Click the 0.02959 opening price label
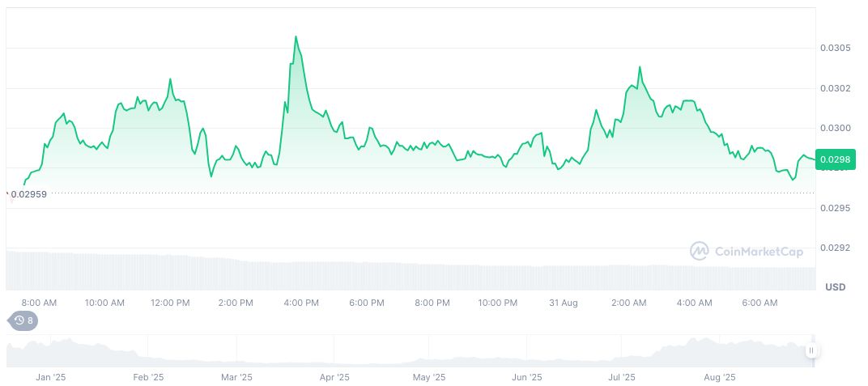 28,194
